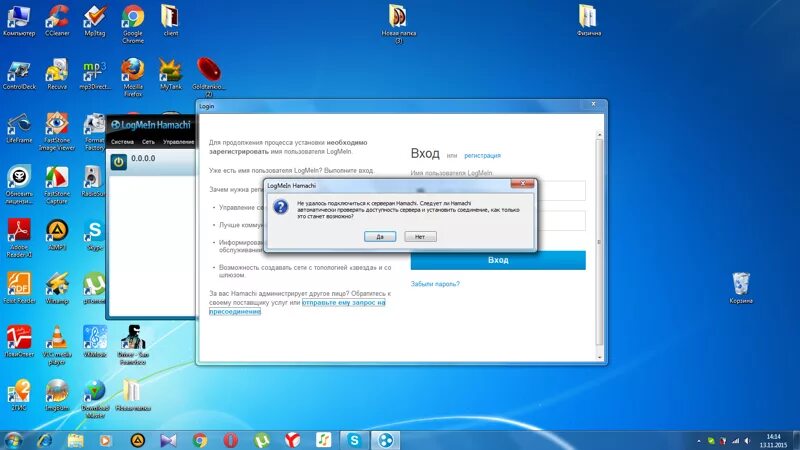800x450 pixels.
Task: Open the Сеть menu in Hamachi
Action: tap(148, 142)
